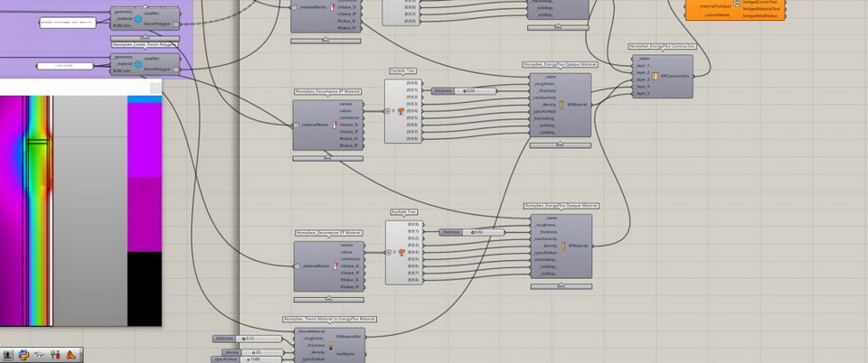The image size is (868, 363).
Task: Click the Explode Tree component icon (upper)
Action: pyautogui.click(x=401, y=112)
